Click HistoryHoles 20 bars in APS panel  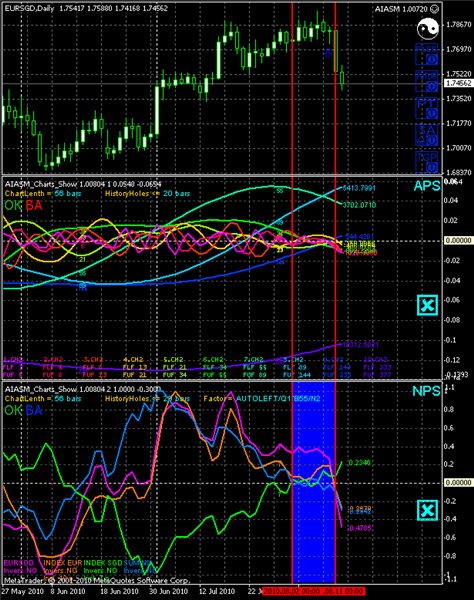pyautogui.click(x=147, y=194)
